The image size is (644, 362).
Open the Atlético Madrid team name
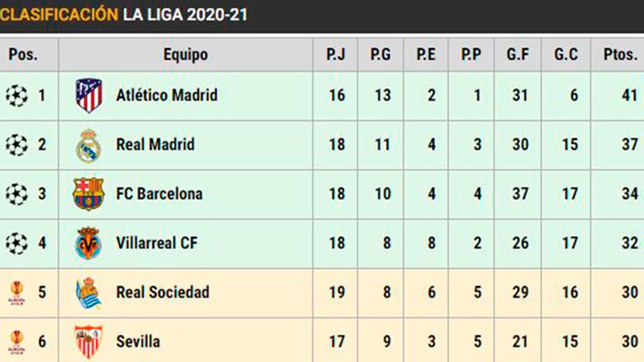[167, 95]
